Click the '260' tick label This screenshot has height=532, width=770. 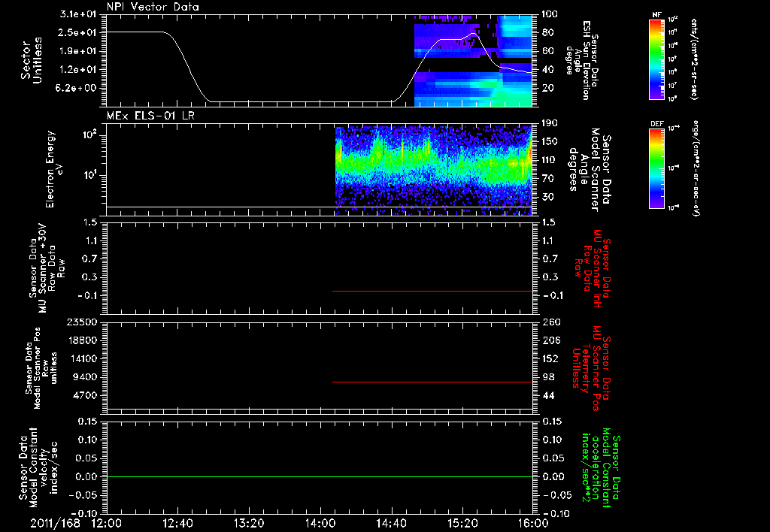click(x=550, y=322)
